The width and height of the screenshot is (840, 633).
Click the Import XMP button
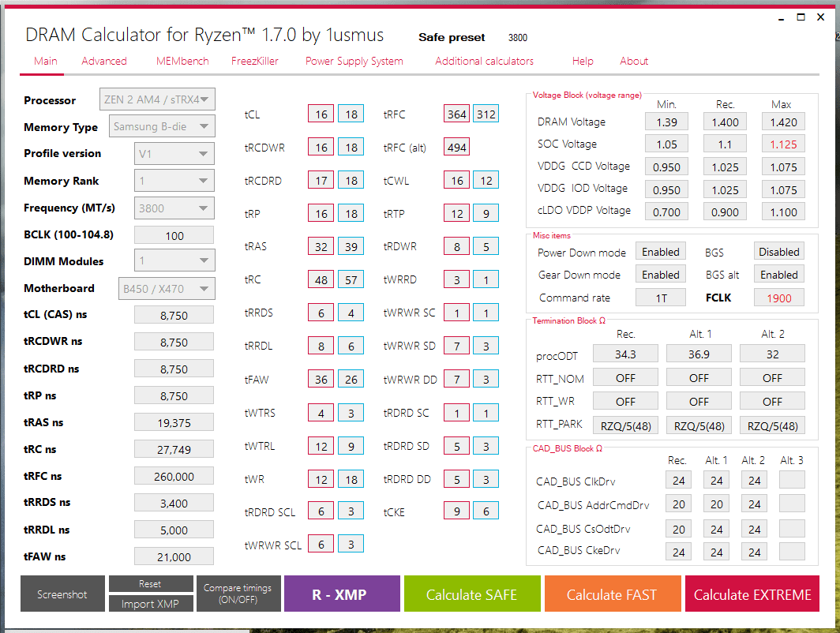click(x=151, y=604)
